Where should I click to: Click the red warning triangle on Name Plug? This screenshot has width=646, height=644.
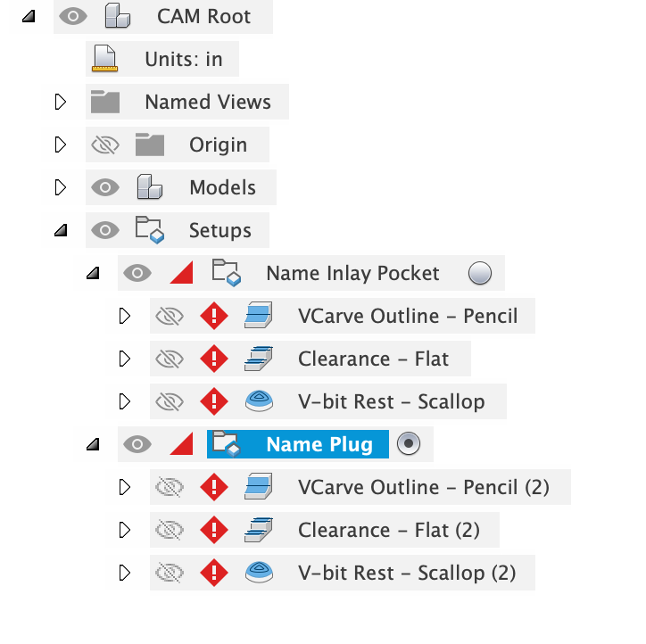coord(181,444)
